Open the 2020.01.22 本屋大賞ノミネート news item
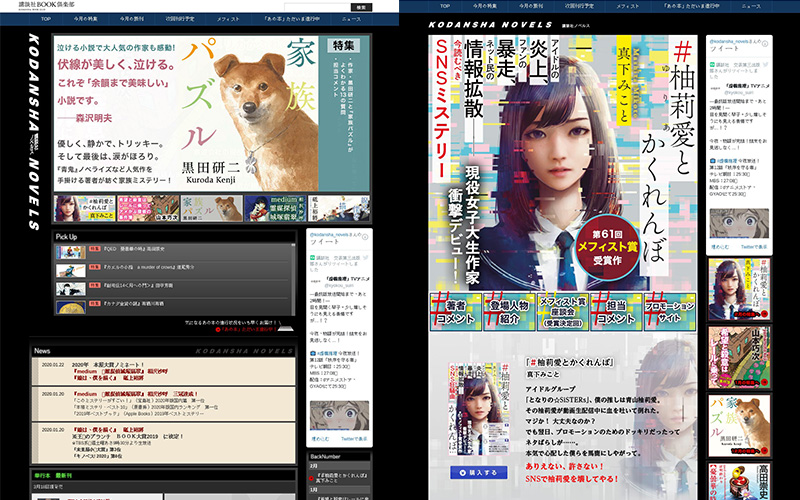Image resolution: width=800 pixels, height=500 pixels. [x=163, y=371]
